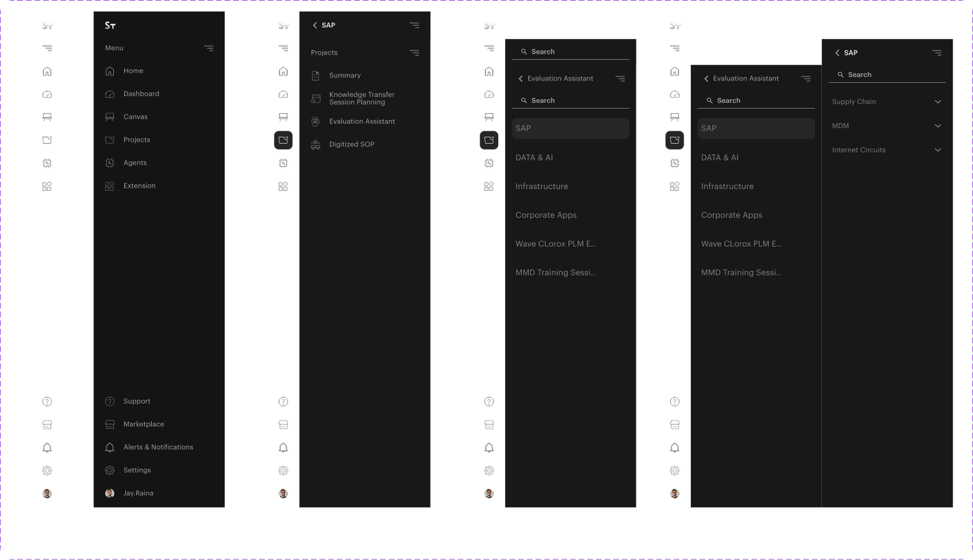Click the icon beside Evaluation Assistant in the Projects list
This screenshot has width=973, height=560.
[x=316, y=122]
